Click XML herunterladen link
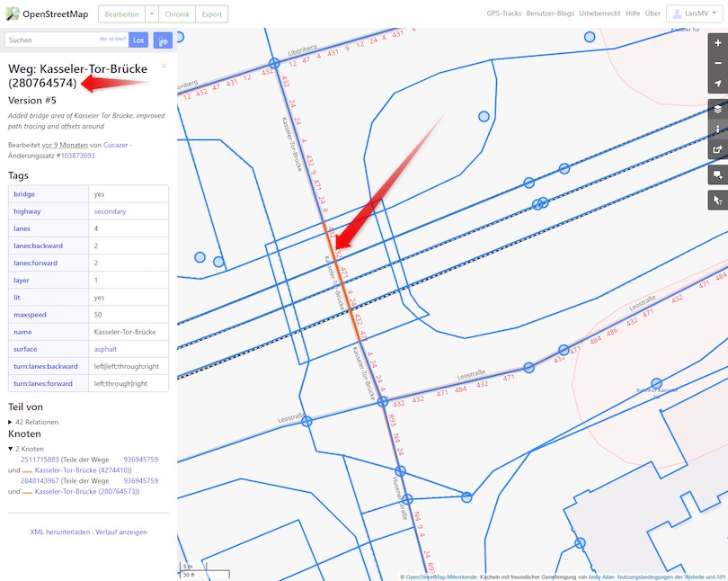728x581 pixels. coord(60,532)
